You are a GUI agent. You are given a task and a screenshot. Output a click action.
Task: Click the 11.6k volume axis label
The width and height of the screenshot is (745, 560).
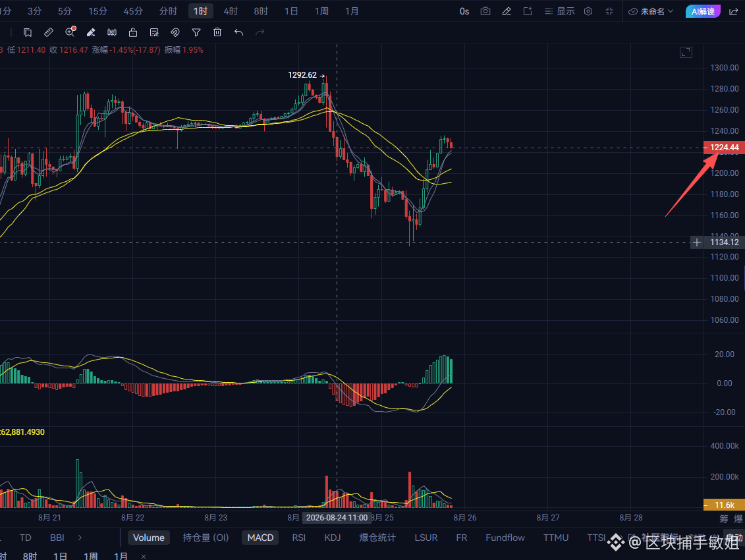[724, 505]
